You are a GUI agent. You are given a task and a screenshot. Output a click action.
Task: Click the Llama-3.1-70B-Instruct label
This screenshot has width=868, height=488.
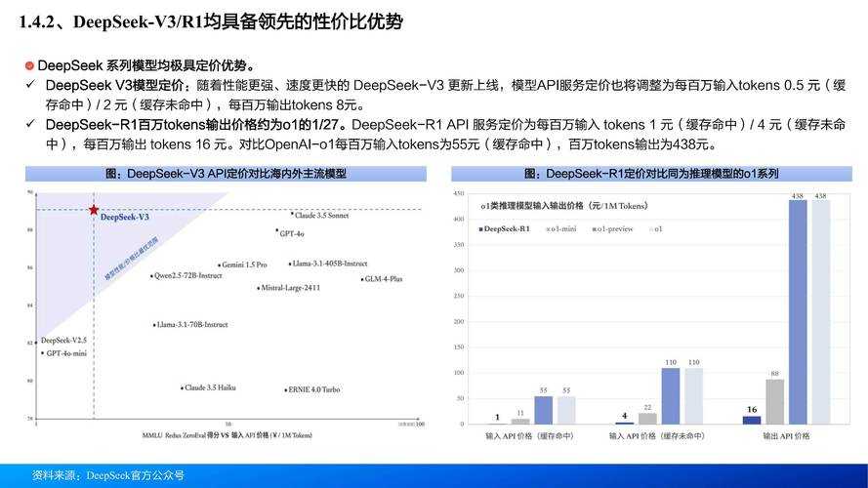192,325
